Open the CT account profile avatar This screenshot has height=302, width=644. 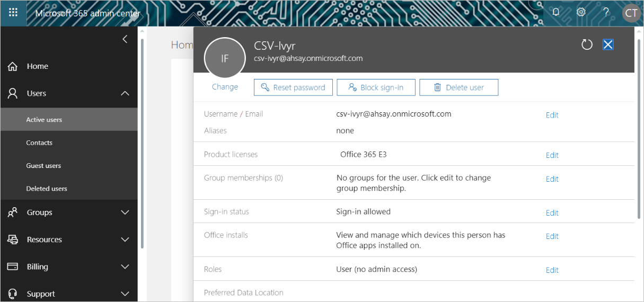pyautogui.click(x=631, y=13)
